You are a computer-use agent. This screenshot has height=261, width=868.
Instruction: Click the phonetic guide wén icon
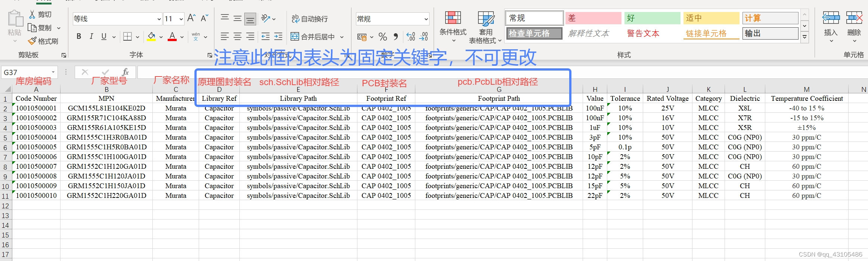196,36
